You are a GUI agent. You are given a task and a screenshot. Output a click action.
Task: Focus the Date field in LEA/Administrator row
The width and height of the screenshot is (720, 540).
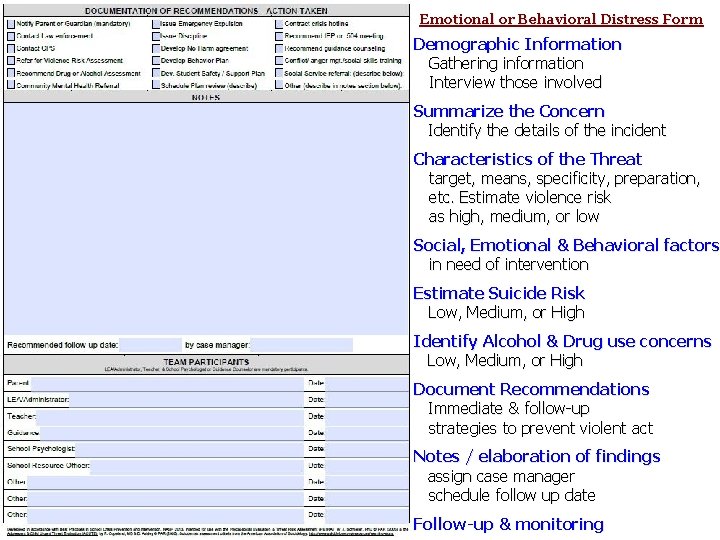click(367, 399)
